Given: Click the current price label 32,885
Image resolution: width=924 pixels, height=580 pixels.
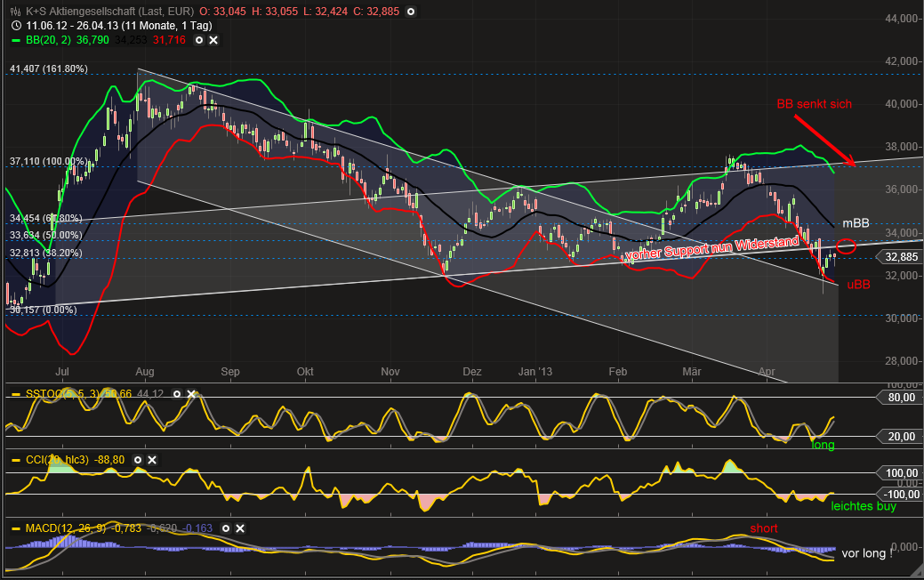Looking at the screenshot, I should coord(900,256).
